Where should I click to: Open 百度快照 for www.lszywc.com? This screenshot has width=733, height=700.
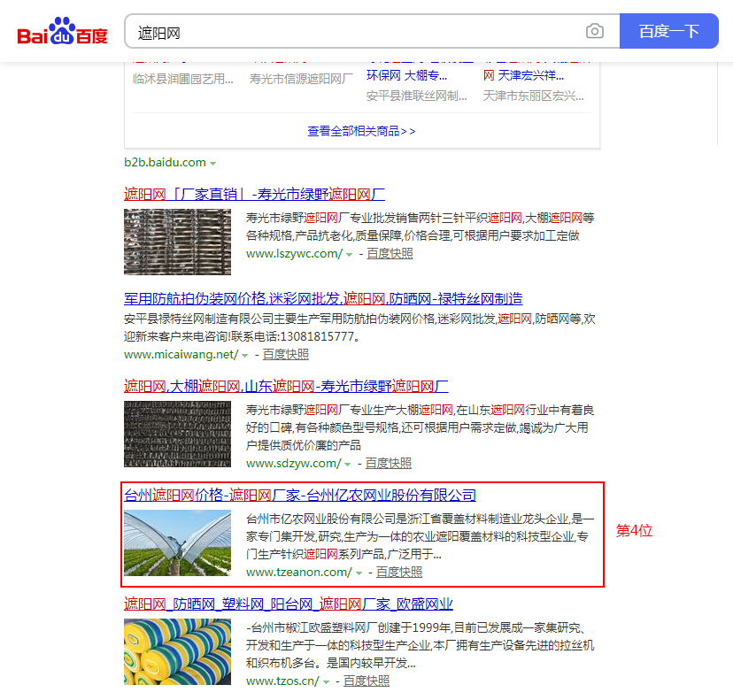[x=390, y=254]
